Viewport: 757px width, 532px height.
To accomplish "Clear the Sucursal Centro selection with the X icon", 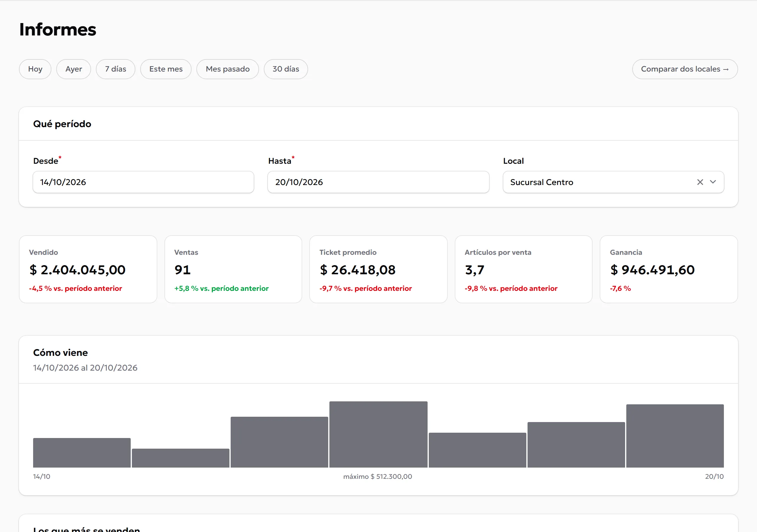I will 700,182.
